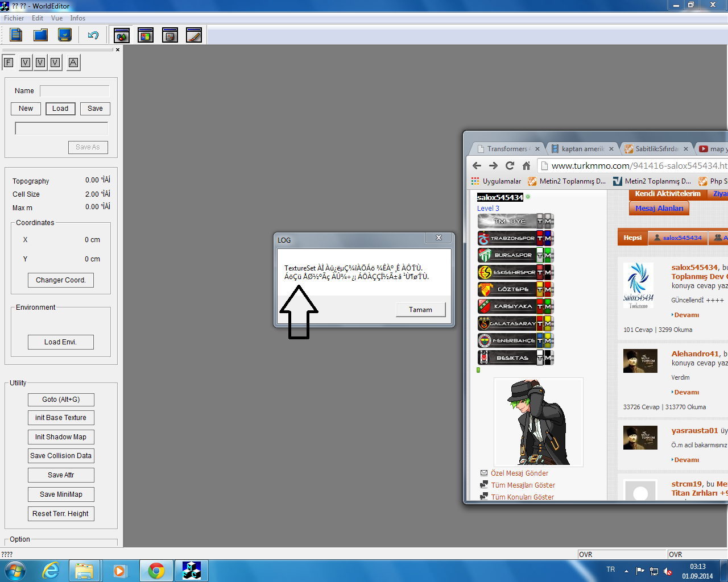Viewport: 728px width, 582px height.
Task: Click Chrome's home icon
Action: pyautogui.click(x=526, y=166)
